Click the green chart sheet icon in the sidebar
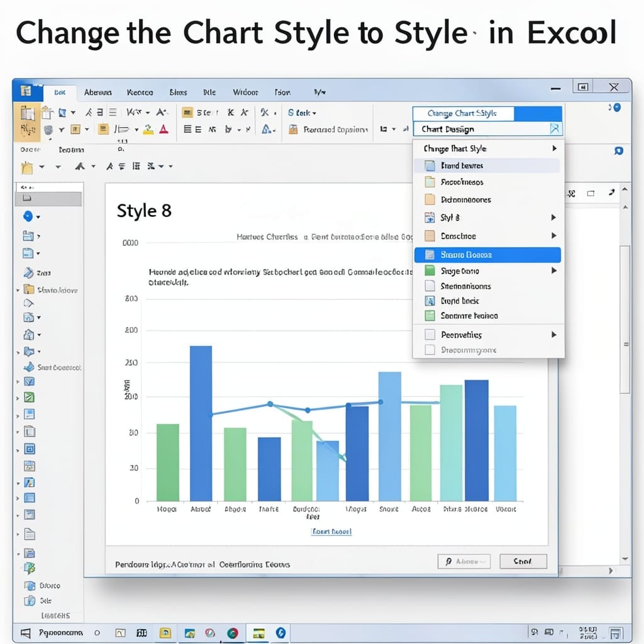The height and width of the screenshot is (644, 644). (x=29, y=397)
